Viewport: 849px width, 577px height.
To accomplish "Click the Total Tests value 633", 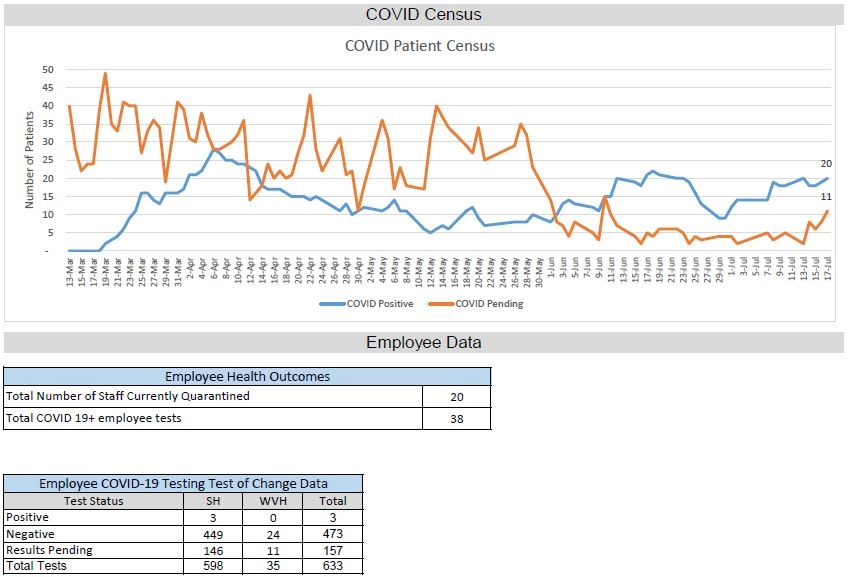I will coord(333,565).
